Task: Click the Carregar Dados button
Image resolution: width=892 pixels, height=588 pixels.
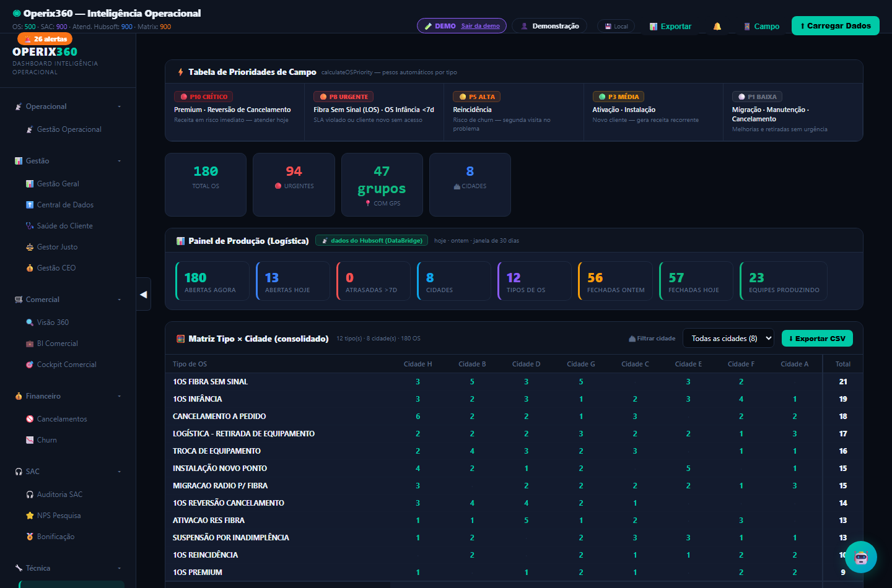Action: [836, 26]
